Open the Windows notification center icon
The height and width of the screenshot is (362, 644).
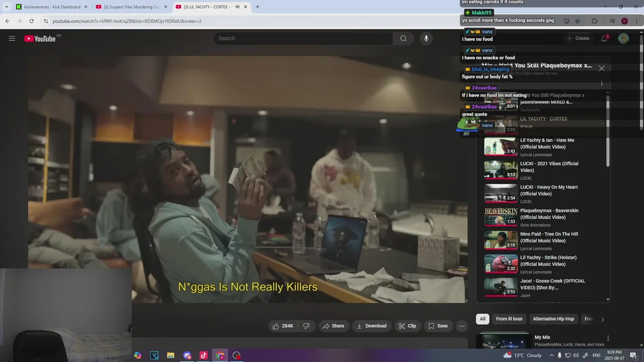pos(633,355)
